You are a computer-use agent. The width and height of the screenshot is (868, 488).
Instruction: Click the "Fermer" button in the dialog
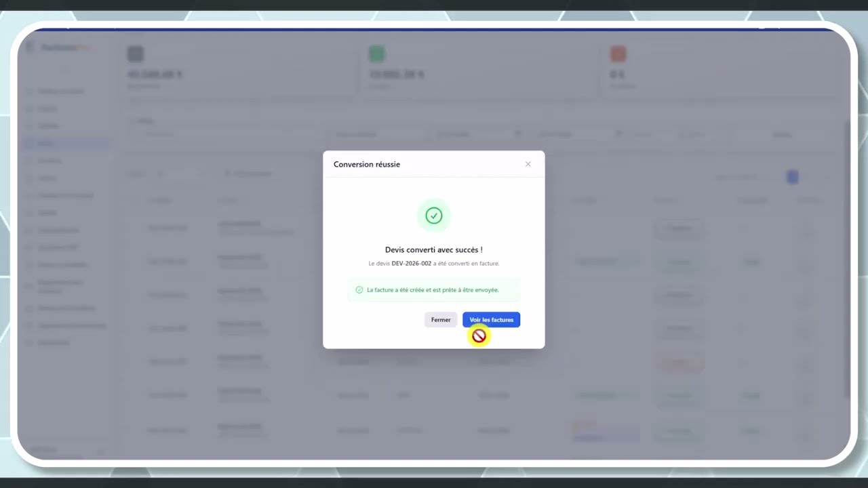(441, 320)
